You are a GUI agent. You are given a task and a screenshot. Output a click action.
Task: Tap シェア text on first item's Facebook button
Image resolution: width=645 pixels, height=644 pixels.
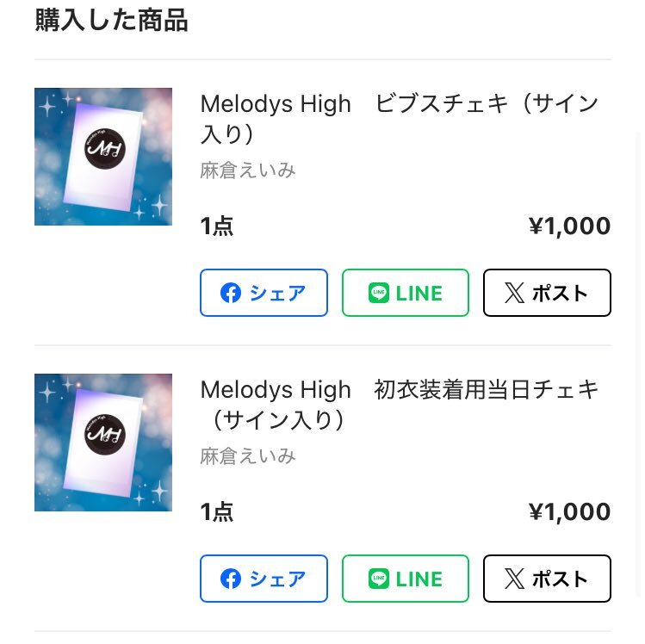coord(277,294)
